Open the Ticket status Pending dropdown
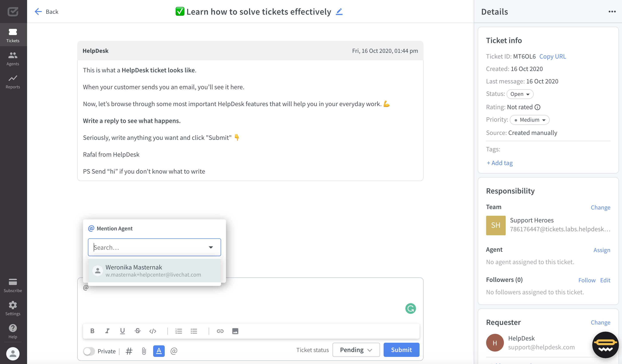The image size is (622, 364). click(x=356, y=350)
